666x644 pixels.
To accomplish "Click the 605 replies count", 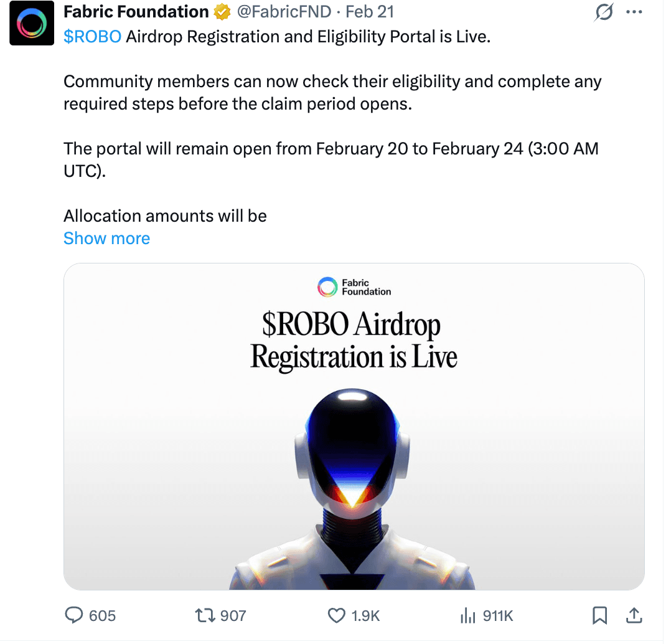I will click(x=103, y=616).
